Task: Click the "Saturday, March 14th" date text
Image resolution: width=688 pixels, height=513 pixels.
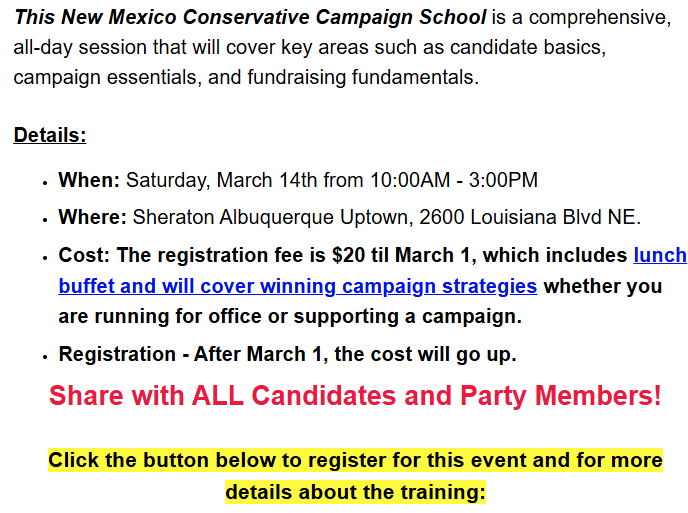Action: point(222,180)
